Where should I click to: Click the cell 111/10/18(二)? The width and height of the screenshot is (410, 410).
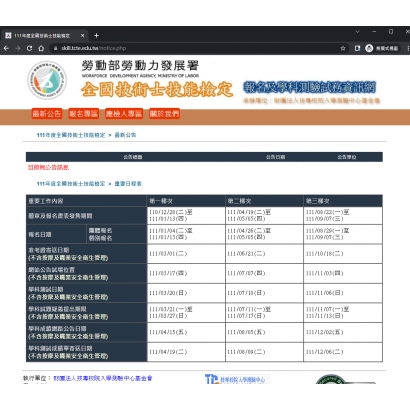click(x=343, y=254)
